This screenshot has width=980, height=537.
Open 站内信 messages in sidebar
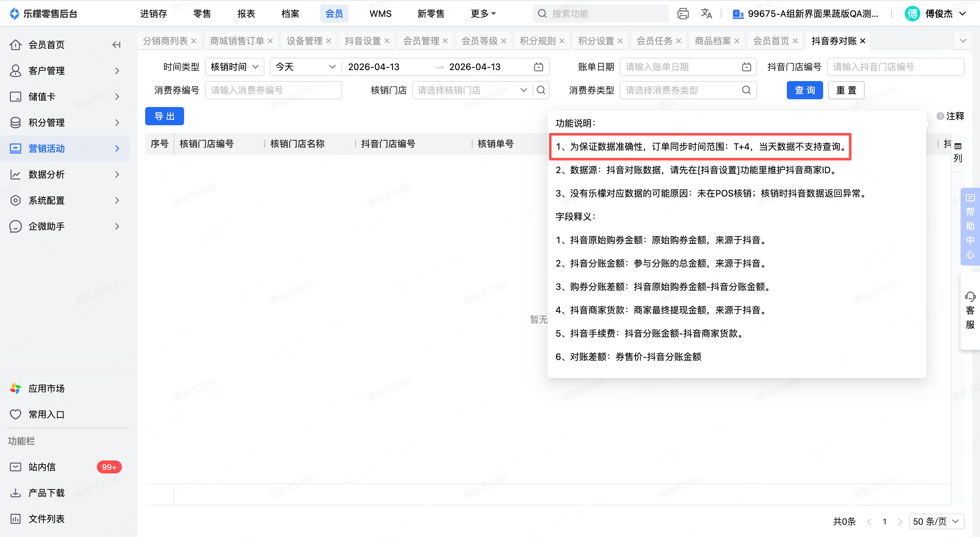tap(42, 467)
